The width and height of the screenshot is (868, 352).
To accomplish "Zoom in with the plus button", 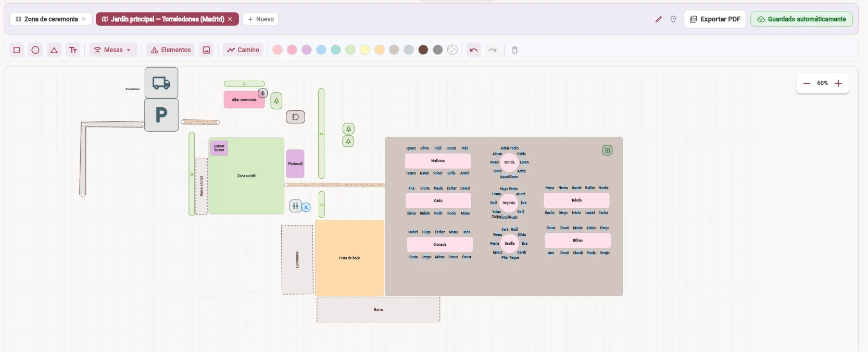I will [838, 83].
